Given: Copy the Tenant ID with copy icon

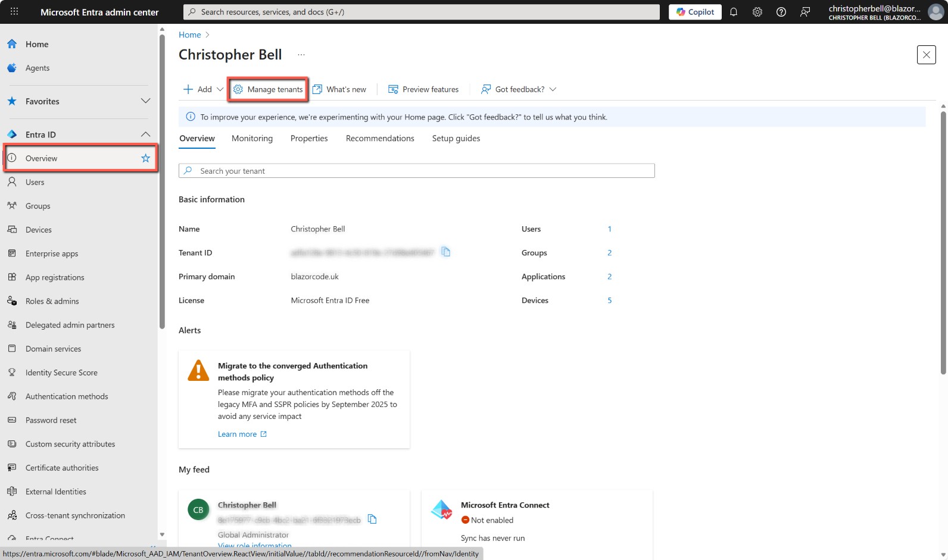Looking at the screenshot, I should pos(445,252).
